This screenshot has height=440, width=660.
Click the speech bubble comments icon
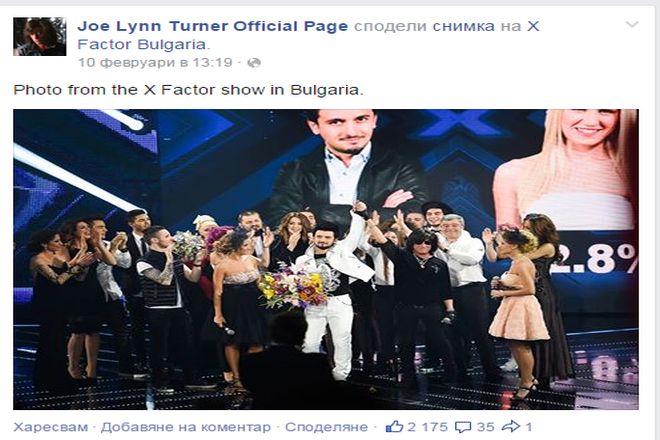[463, 427]
